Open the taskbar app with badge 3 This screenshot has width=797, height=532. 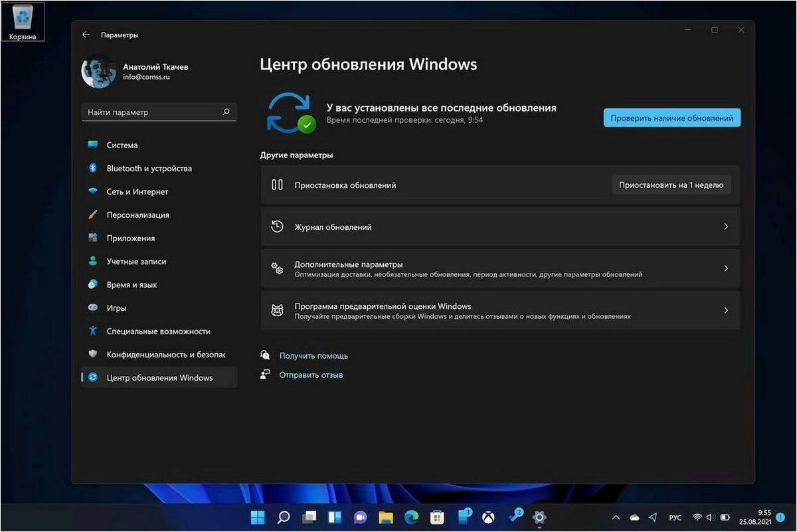pyautogui.click(x=464, y=516)
